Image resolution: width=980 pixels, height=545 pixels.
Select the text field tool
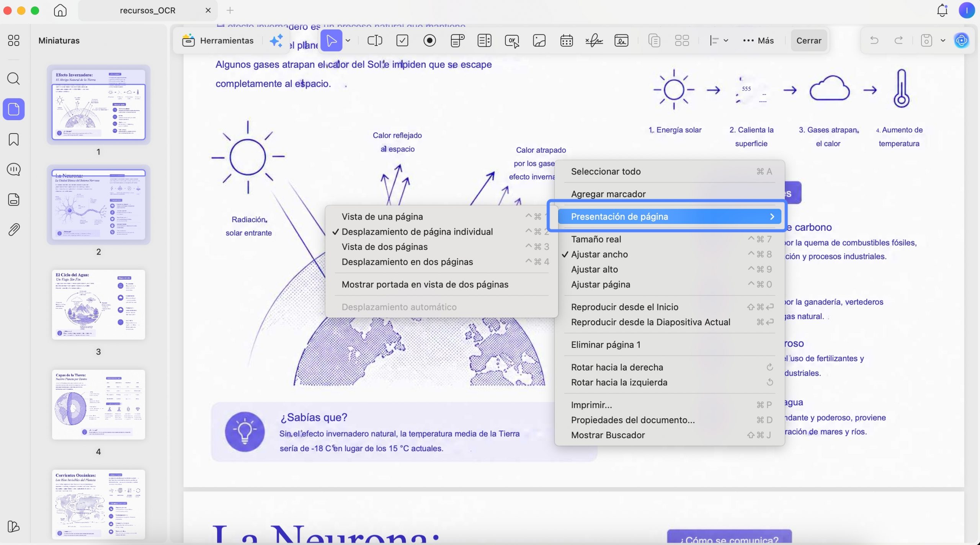coord(375,41)
